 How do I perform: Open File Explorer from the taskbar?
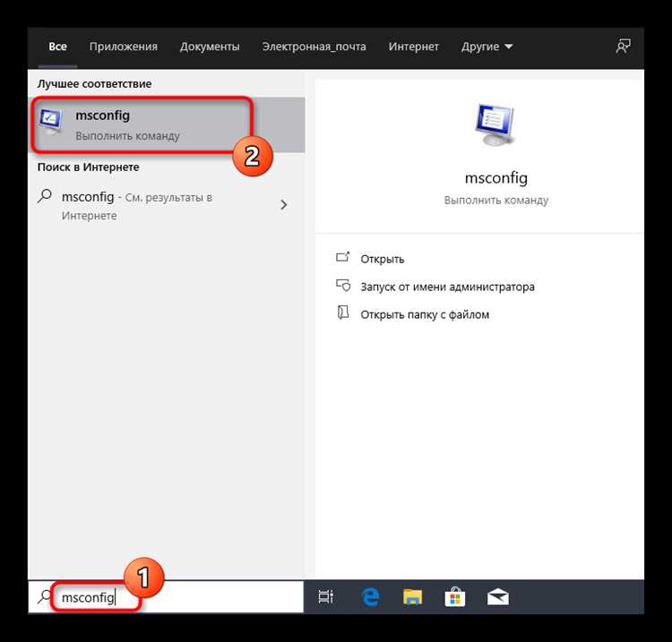412,596
